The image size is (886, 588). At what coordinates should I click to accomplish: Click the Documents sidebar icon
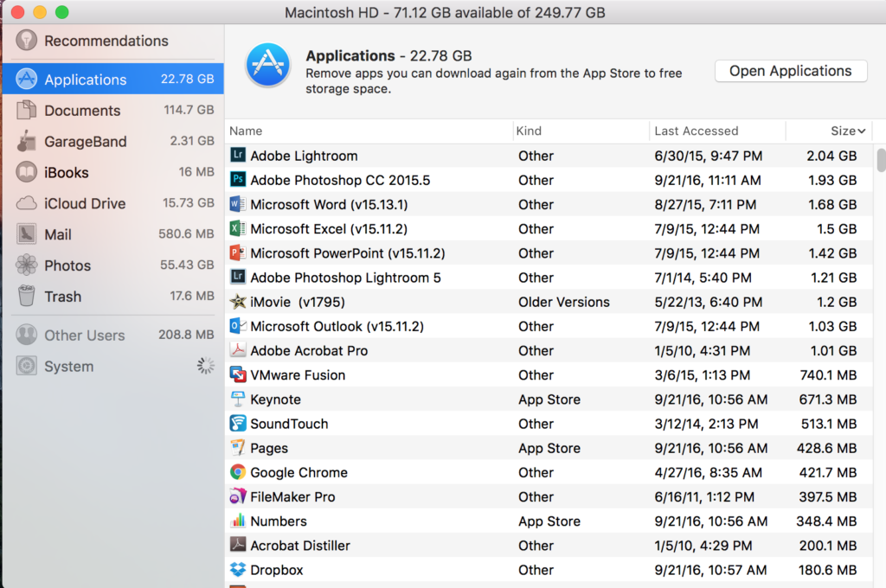pos(27,110)
